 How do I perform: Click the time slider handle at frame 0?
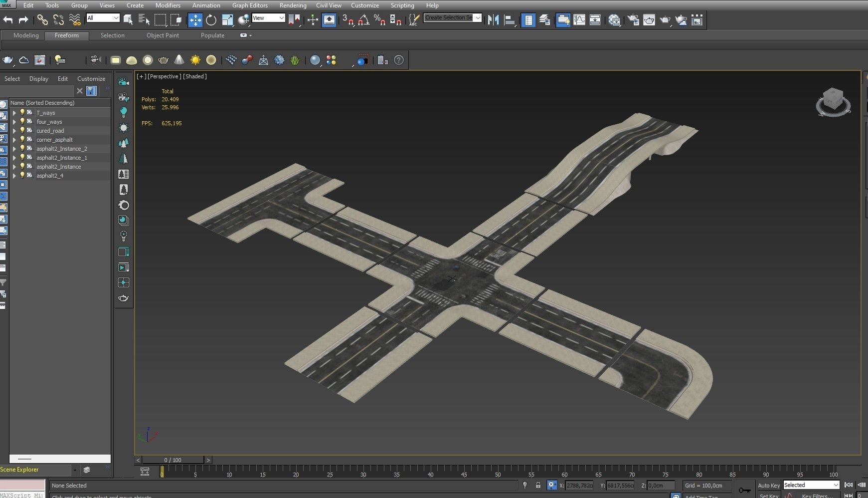[x=162, y=472]
